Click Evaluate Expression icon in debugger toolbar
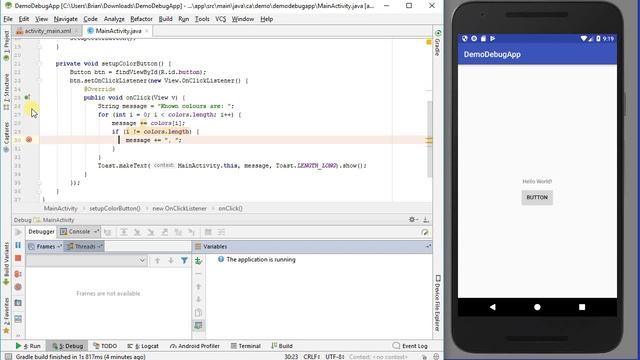The image size is (640, 360). click(x=208, y=232)
